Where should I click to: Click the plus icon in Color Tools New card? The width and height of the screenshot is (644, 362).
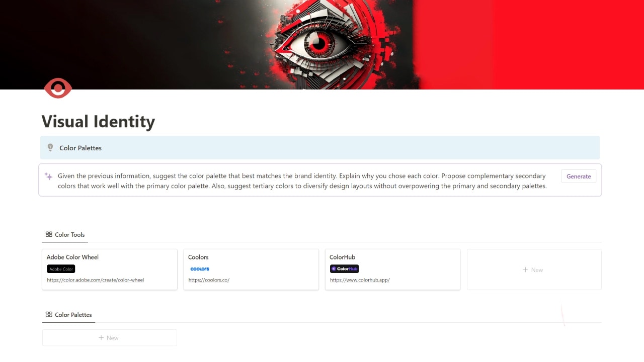coord(525,270)
